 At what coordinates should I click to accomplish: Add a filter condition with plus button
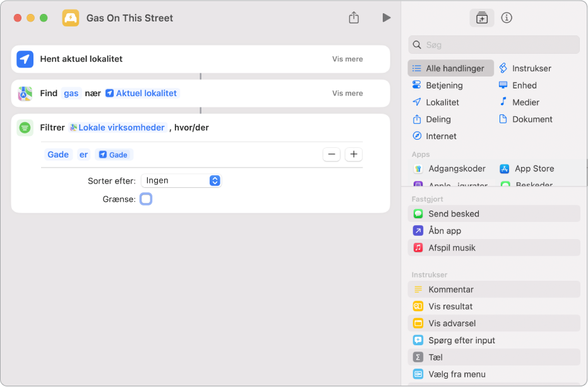click(x=354, y=154)
